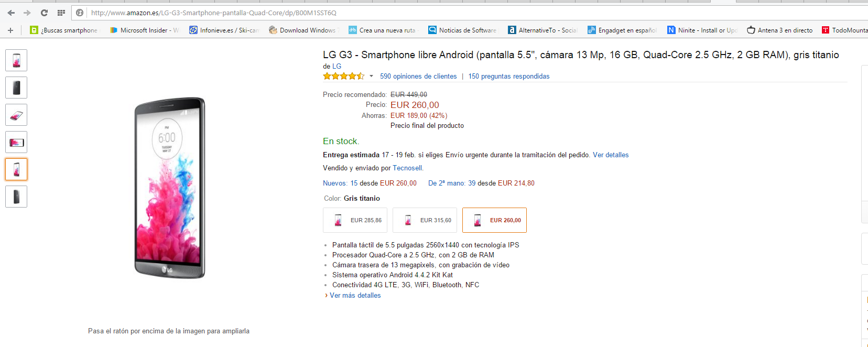Image resolution: width=868 pixels, height=347 pixels.
Task: Select the EUR 260,00 color option
Action: coord(494,220)
